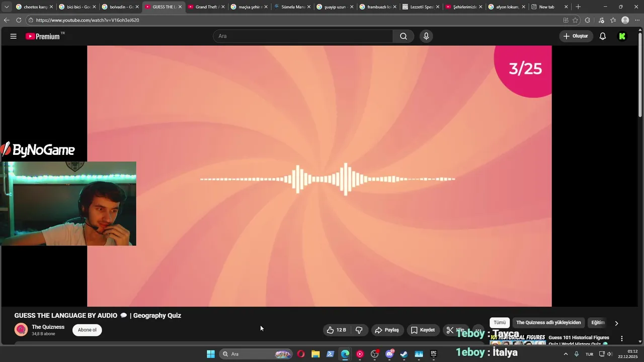
Task: Open The Quizness channel name link
Action: [48, 327]
